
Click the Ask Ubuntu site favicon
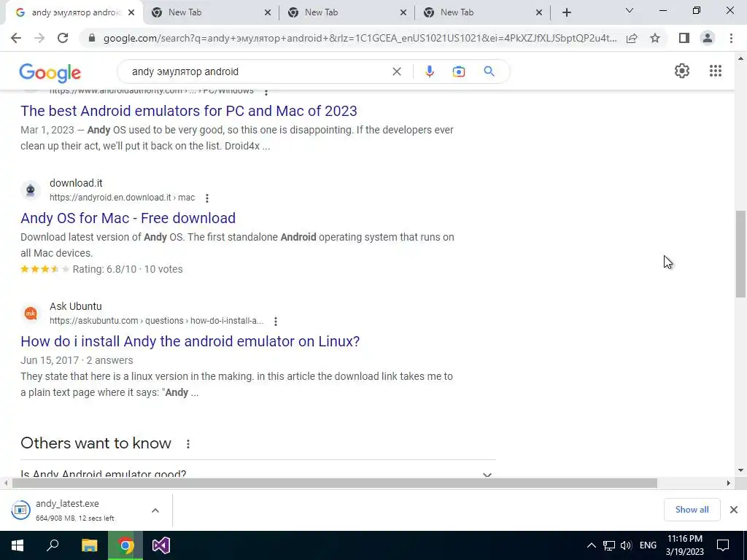click(x=31, y=314)
